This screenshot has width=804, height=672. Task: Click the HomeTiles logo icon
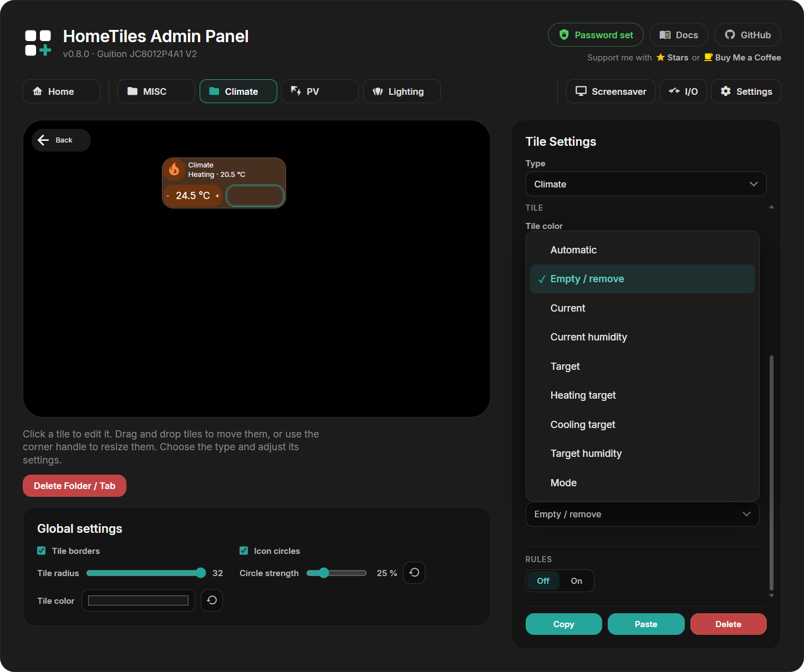38,43
